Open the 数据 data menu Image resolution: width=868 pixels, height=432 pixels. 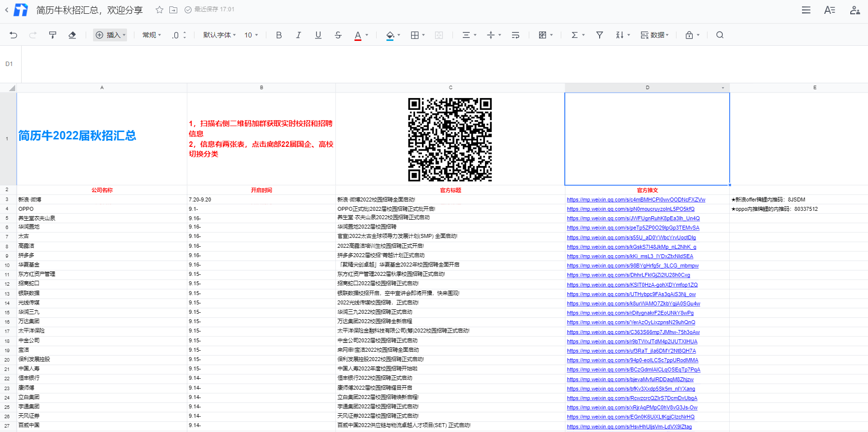654,35
